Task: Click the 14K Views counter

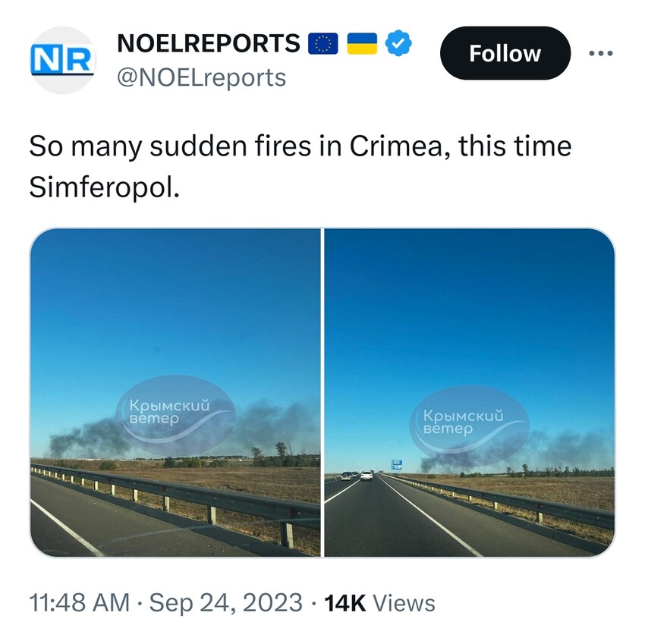Action: click(x=379, y=603)
